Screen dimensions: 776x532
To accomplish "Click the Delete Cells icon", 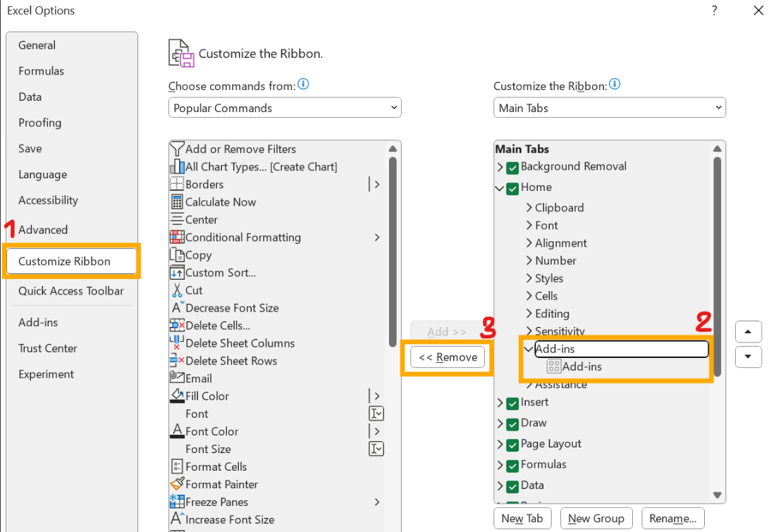I will pyautogui.click(x=177, y=326).
